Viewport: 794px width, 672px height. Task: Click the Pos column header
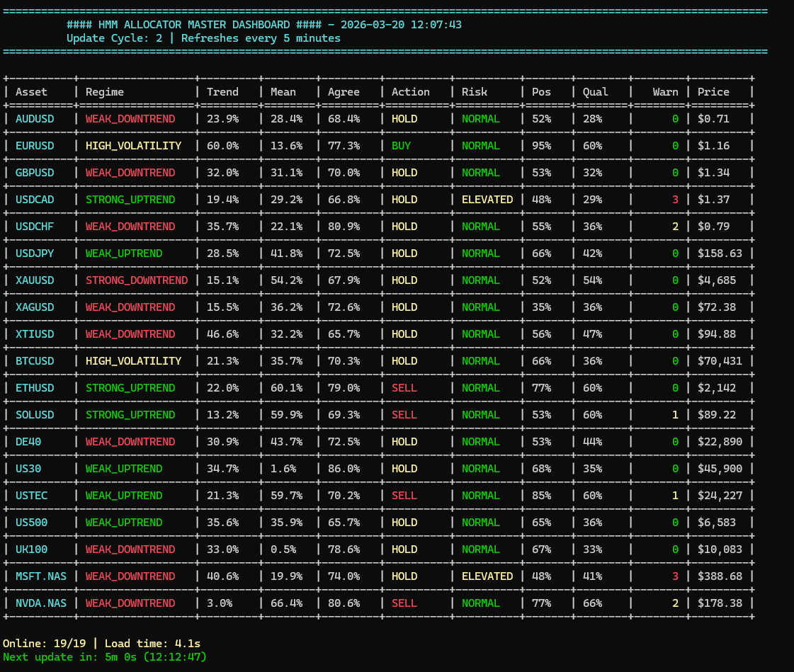tap(541, 92)
